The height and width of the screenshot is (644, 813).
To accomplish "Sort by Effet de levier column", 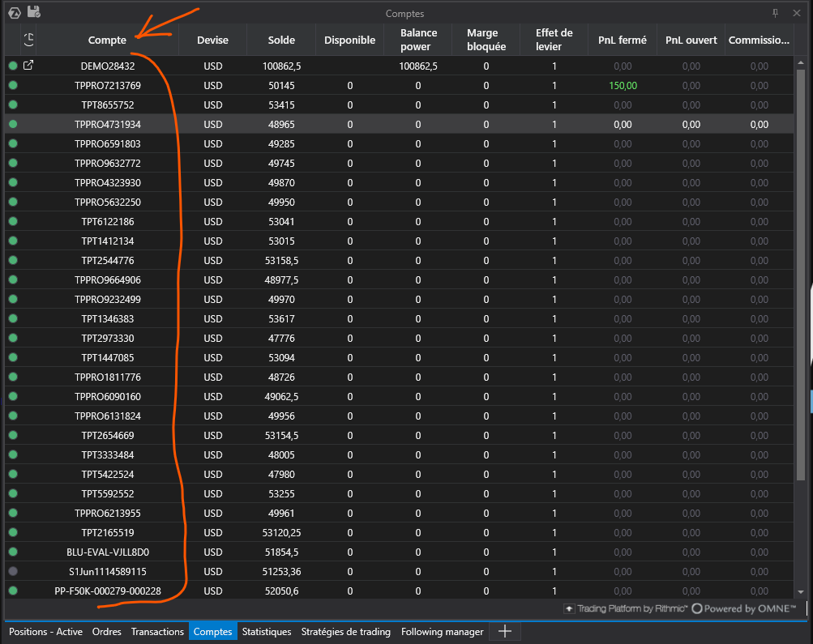I will tap(554, 40).
